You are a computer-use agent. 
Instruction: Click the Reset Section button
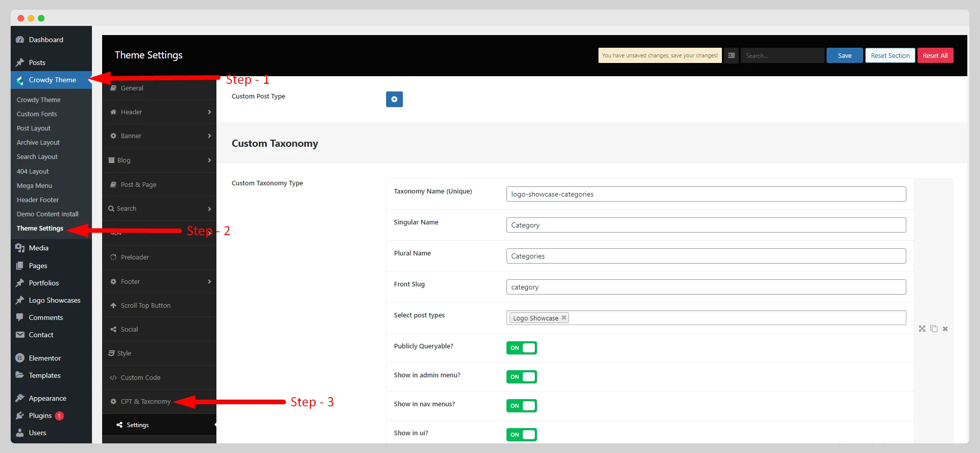[x=890, y=55]
